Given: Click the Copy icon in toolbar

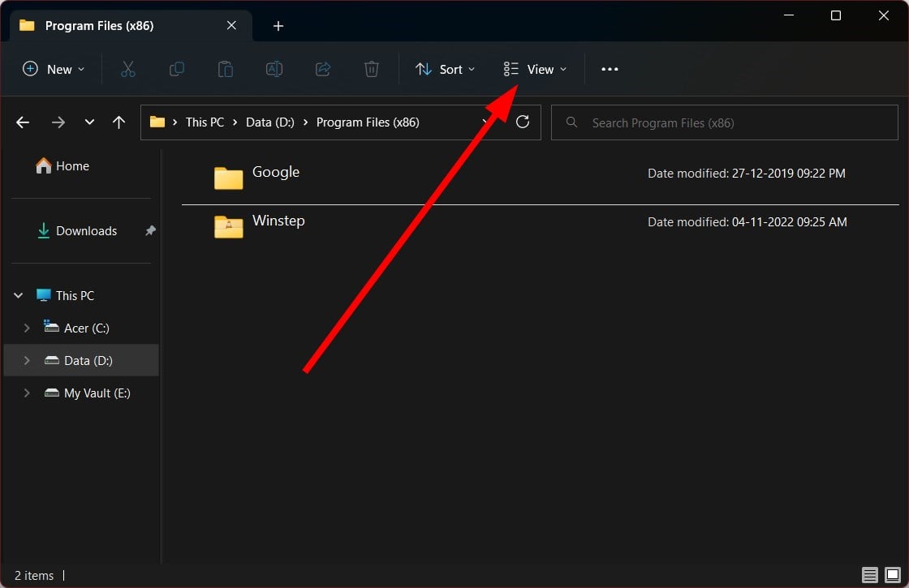Looking at the screenshot, I should tap(177, 69).
